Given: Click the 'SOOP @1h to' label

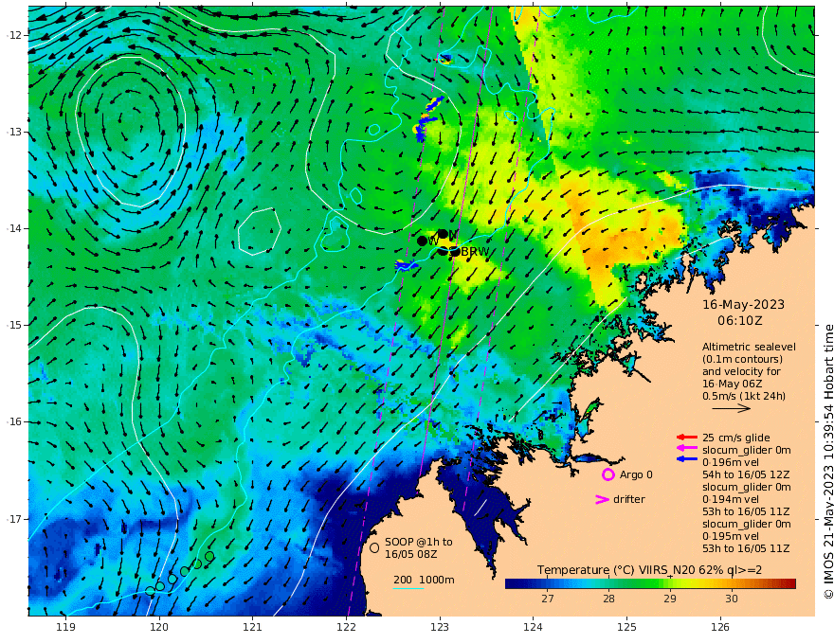Looking at the screenshot, I should point(419,542).
